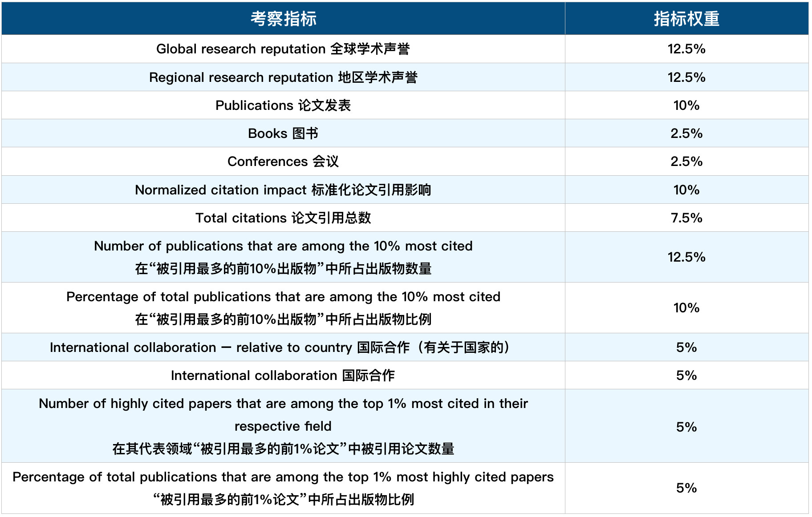The height and width of the screenshot is (517, 812).
Task: Select the Total citations 论文引用总数 row
Action: [283, 218]
